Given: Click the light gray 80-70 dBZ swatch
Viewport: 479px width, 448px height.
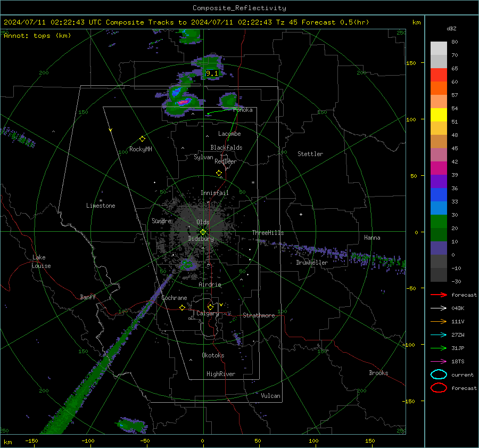Looking at the screenshot, I should (439, 48).
